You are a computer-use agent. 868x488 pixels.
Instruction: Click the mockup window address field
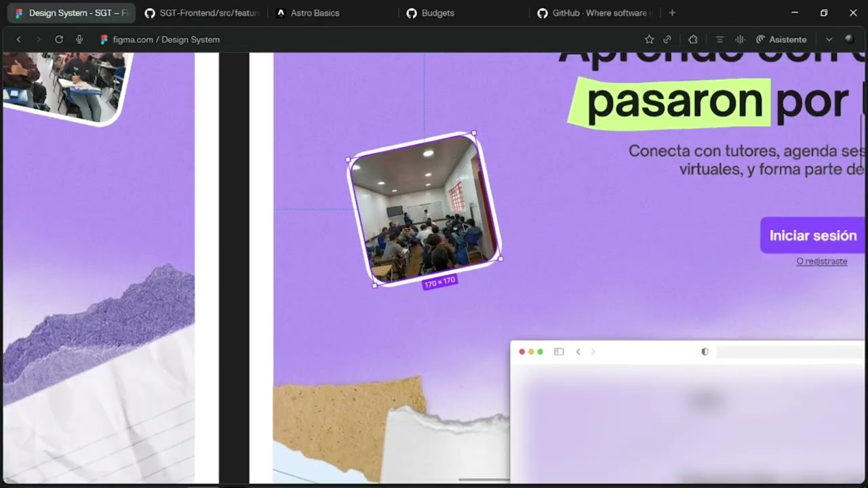tap(790, 352)
